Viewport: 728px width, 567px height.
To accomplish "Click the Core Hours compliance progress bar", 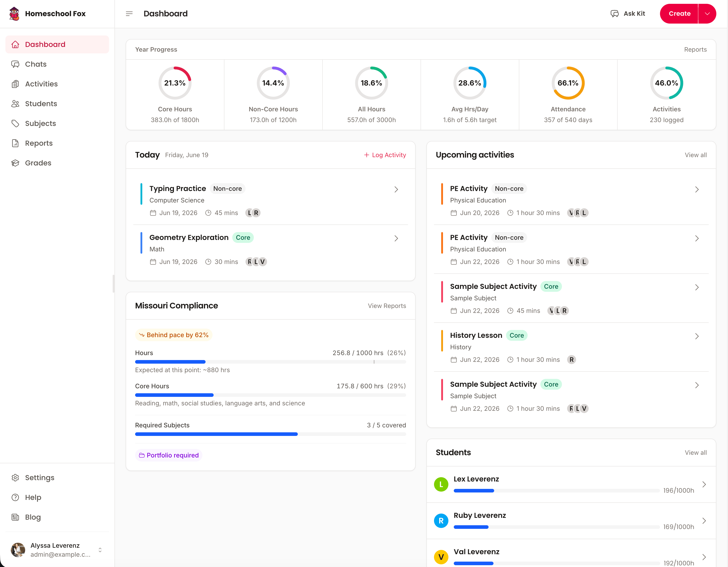I will point(270,395).
